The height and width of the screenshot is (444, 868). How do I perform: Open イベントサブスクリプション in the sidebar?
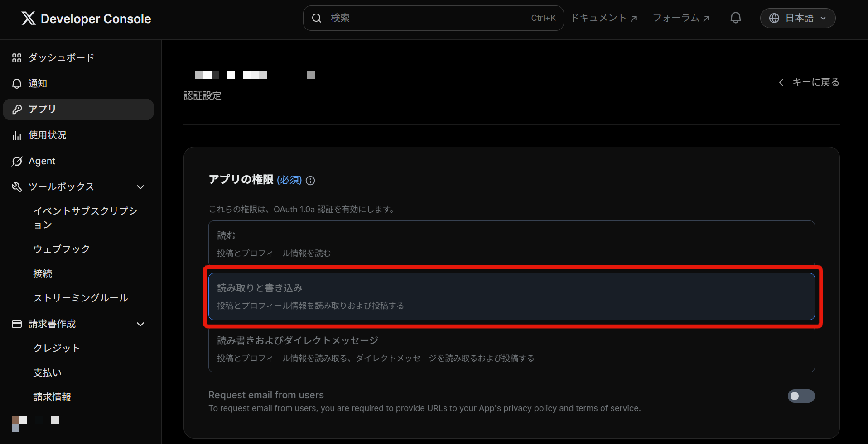pos(86,218)
